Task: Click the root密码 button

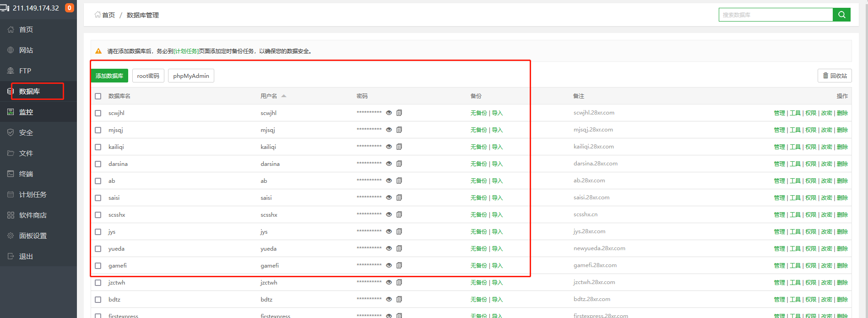Action: (148, 76)
